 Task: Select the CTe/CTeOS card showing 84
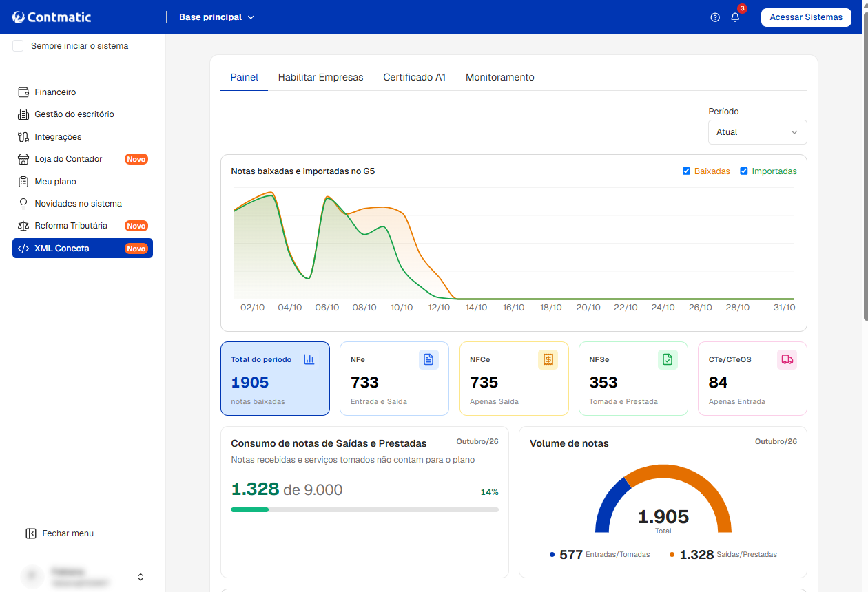(x=752, y=379)
